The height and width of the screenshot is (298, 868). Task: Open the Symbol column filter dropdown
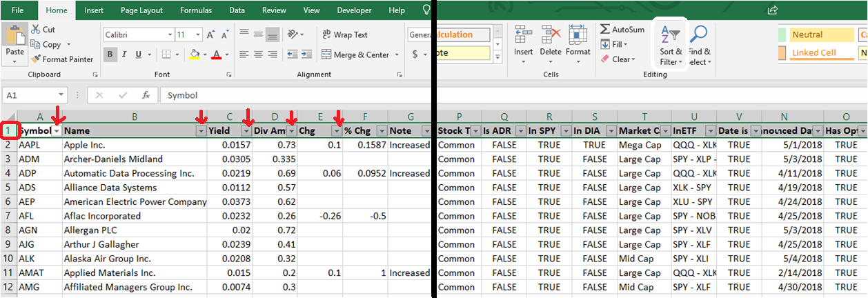click(57, 131)
